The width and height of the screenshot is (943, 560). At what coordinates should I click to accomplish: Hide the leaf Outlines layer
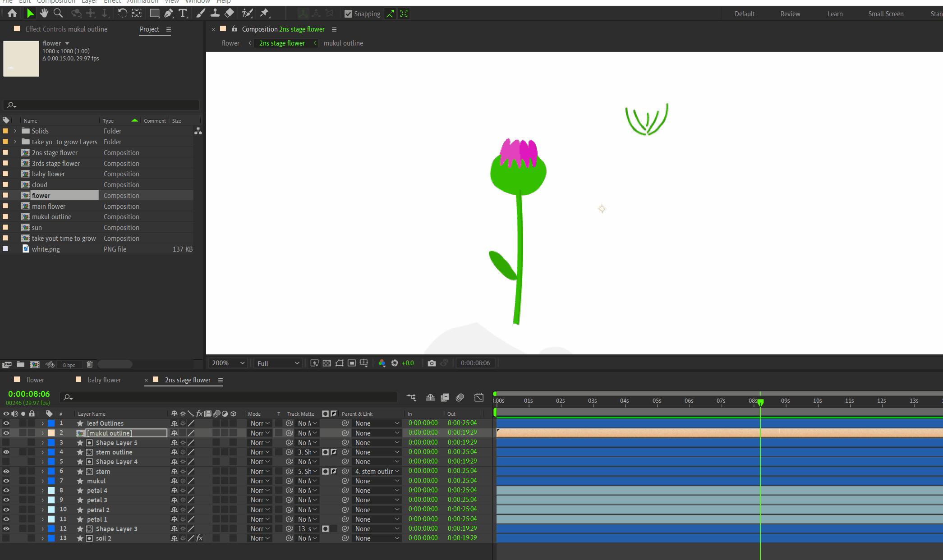click(6, 423)
